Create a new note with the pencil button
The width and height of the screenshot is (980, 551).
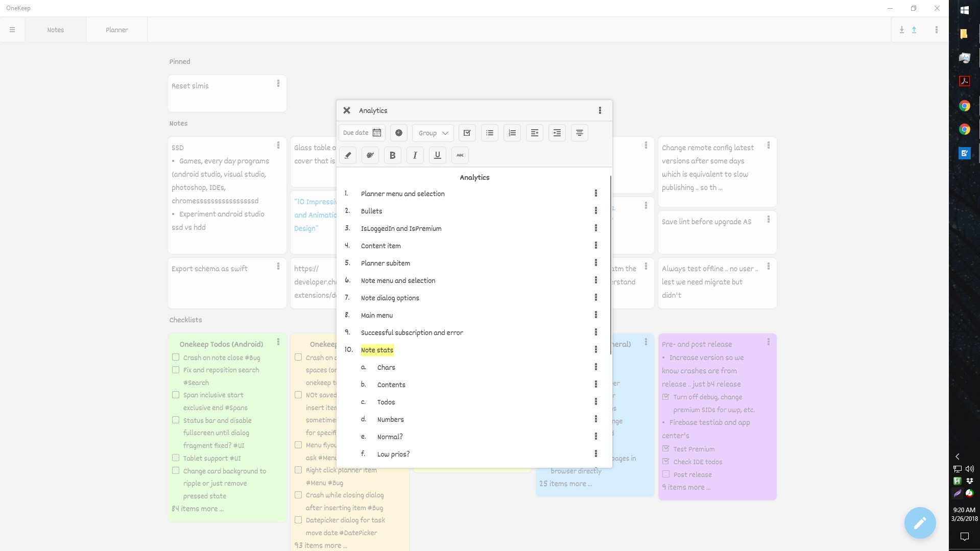click(920, 523)
